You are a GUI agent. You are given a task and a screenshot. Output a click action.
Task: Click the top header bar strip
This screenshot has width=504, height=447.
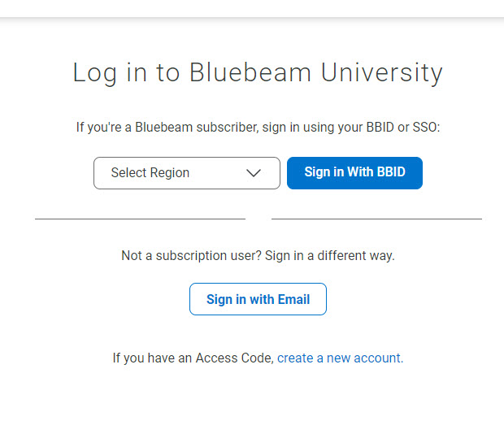252,8
